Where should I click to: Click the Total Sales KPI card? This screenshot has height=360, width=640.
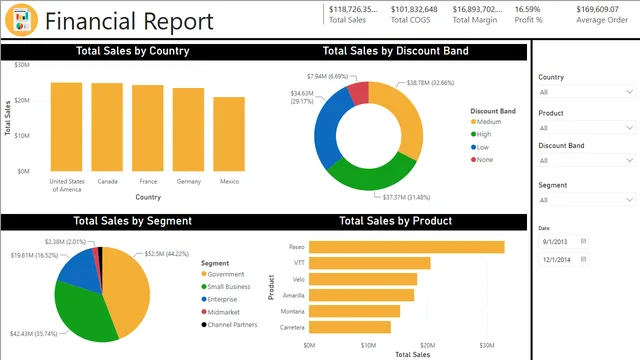(x=353, y=14)
